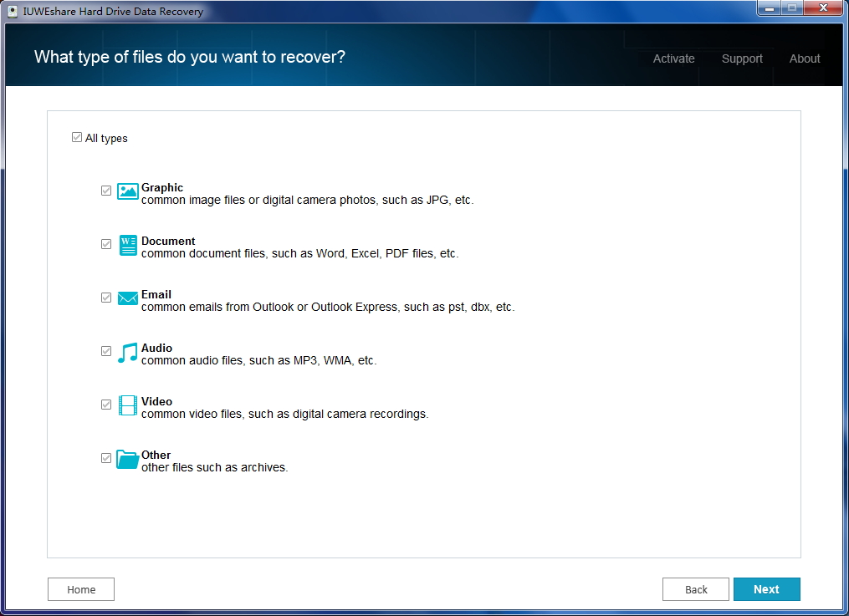Deselect the Other files checkbox
Image resolution: width=849 pixels, height=616 pixels.
[106, 458]
